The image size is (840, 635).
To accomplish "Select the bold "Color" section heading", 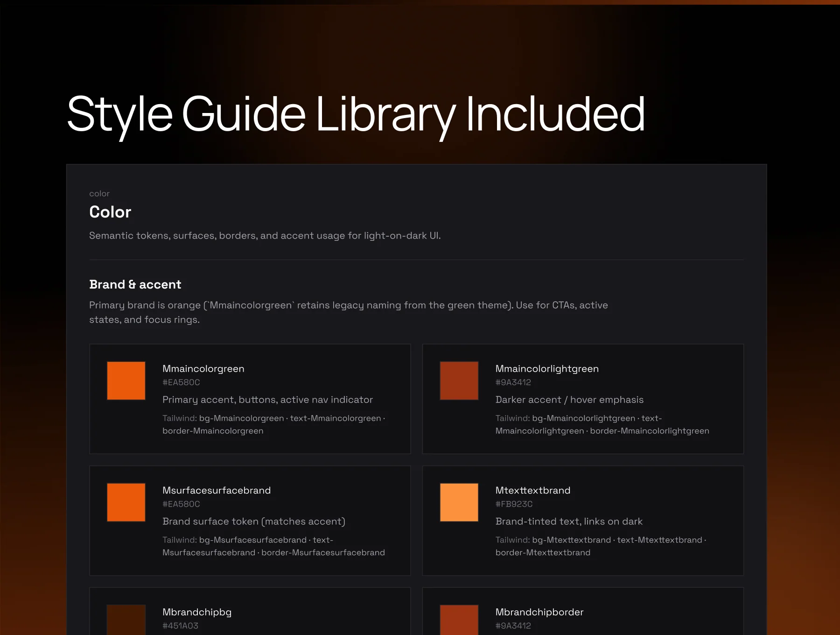I will click(x=110, y=212).
